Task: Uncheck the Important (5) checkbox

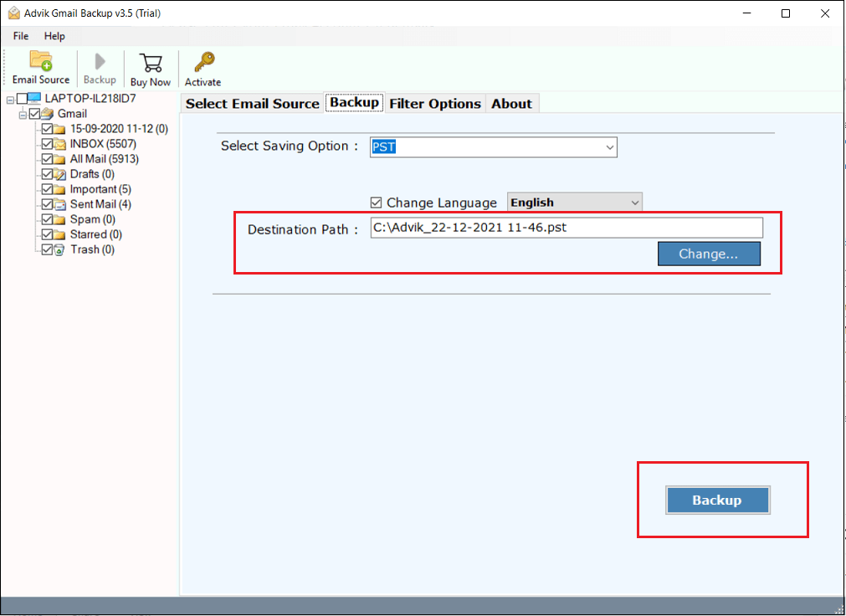Action: [x=47, y=189]
